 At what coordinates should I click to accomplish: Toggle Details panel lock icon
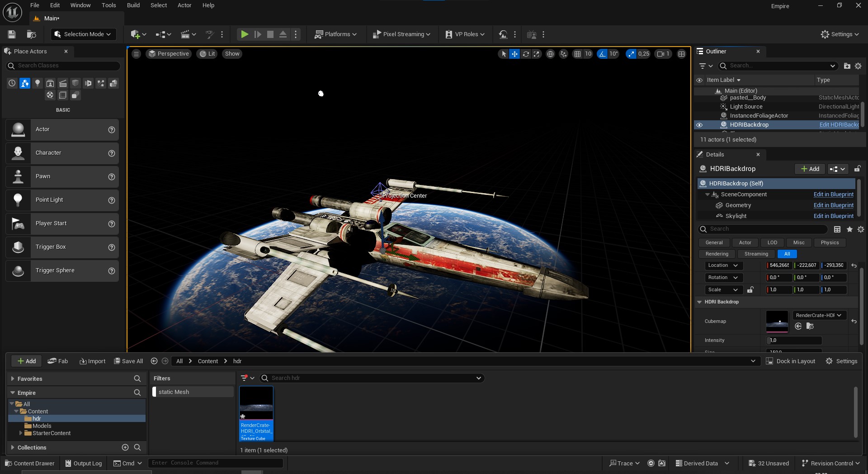tap(857, 169)
